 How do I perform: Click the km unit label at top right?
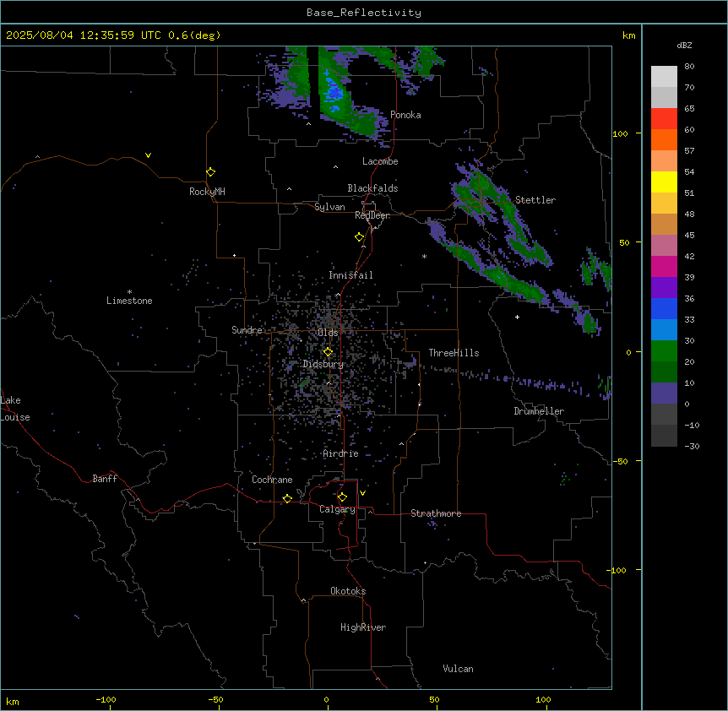pos(629,35)
